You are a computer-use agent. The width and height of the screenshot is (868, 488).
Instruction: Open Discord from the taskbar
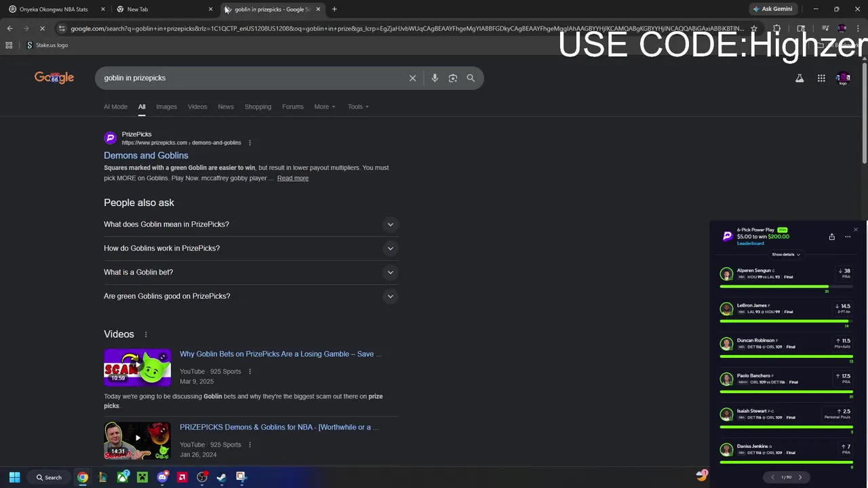(x=162, y=477)
